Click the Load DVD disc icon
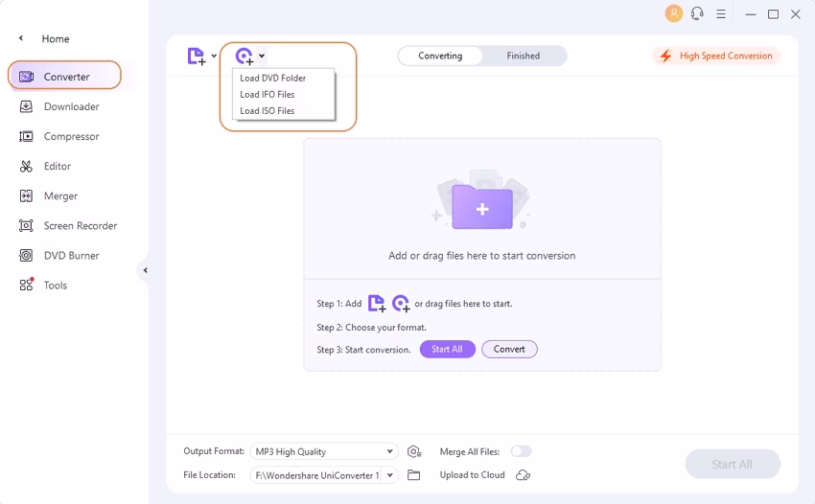This screenshot has height=504, width=815. [x=244, y=56]
